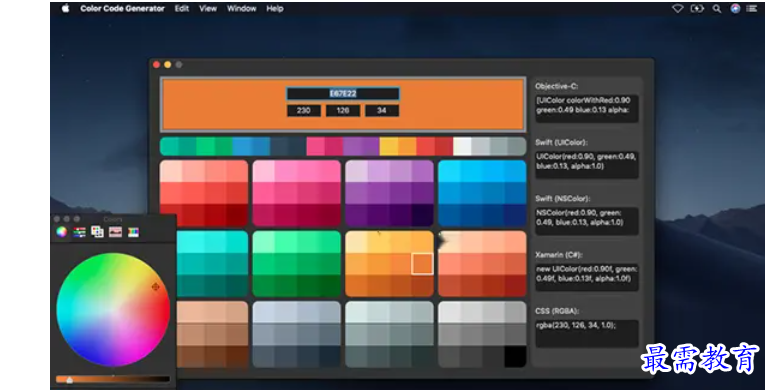
Task: Select the color wheel picker mode icon
Action: pos(61,232)
